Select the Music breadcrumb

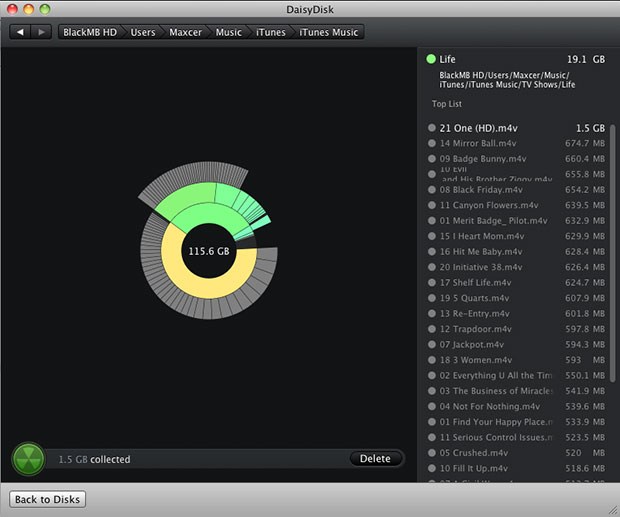point(229,32)
